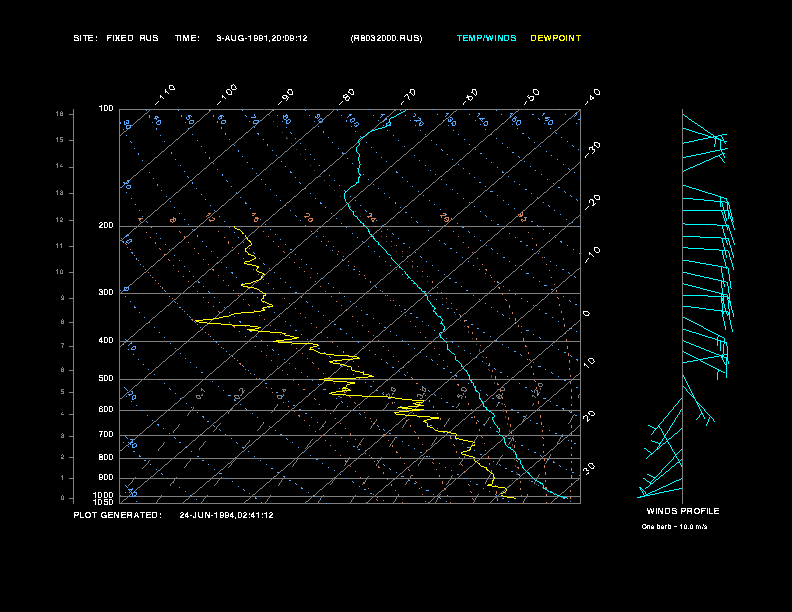Click the -70 isotherm label at top
This screenshot has width=792, height=612.
(x=408, y=96)
